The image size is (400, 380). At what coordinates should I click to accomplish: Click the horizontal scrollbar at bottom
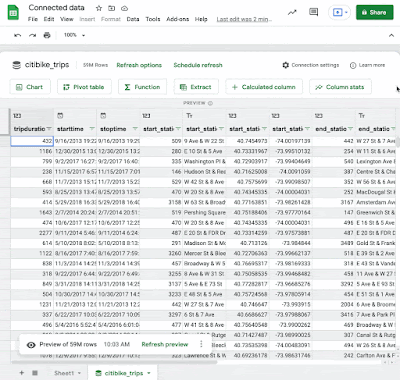tap(114, 362)
